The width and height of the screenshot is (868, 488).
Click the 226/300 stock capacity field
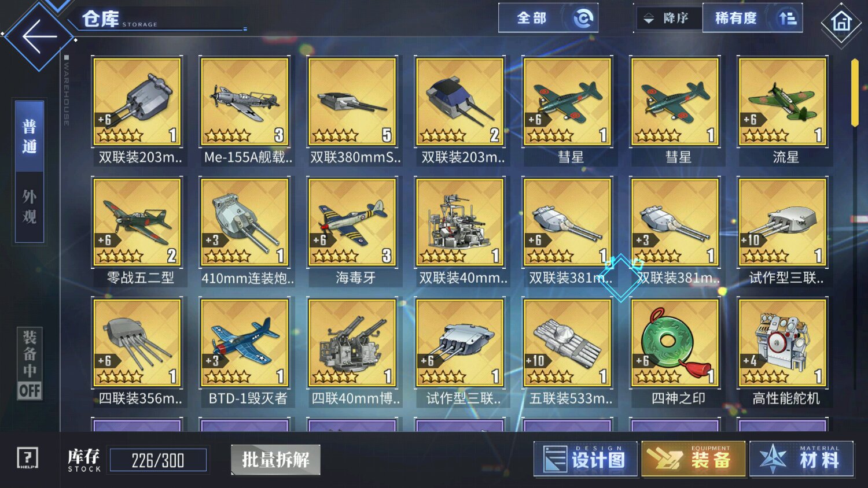(x=158, y=460)
